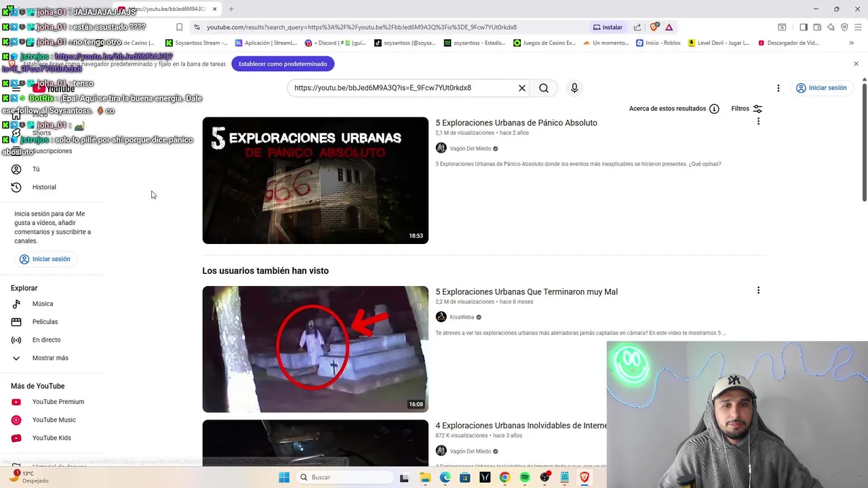Image resolution: width=868 pixels, height=488 pixels.
Task: Open Google Chrome from the taskbar
Action: point(505,478)
